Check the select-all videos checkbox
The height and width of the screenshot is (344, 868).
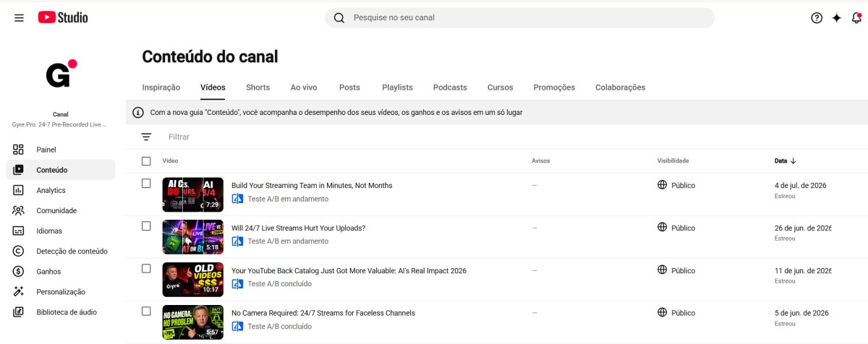[x=146, y=161]
